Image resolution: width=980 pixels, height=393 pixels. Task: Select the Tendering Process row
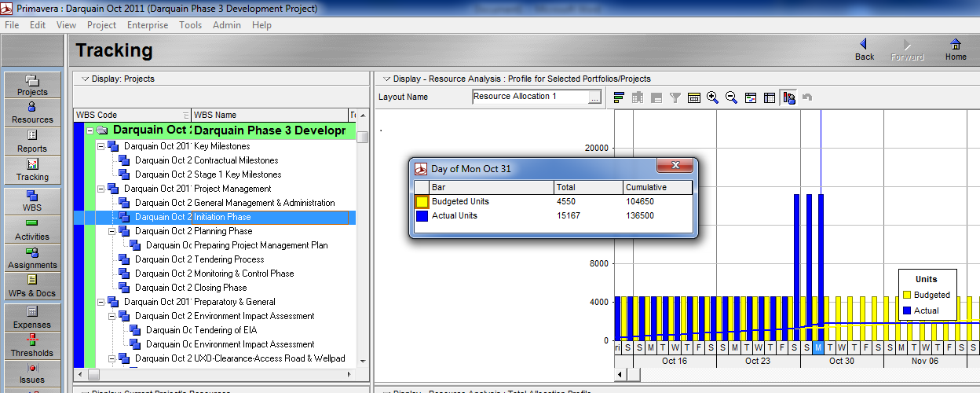coord(214,259)
